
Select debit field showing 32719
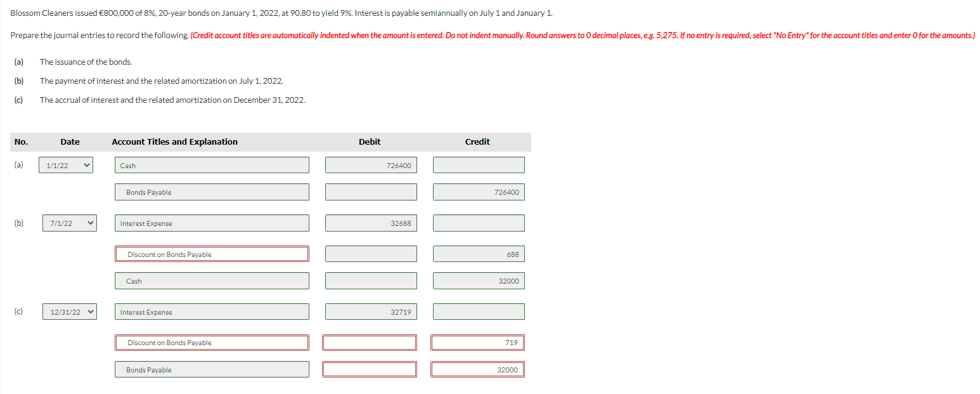(x=371, y=312)
